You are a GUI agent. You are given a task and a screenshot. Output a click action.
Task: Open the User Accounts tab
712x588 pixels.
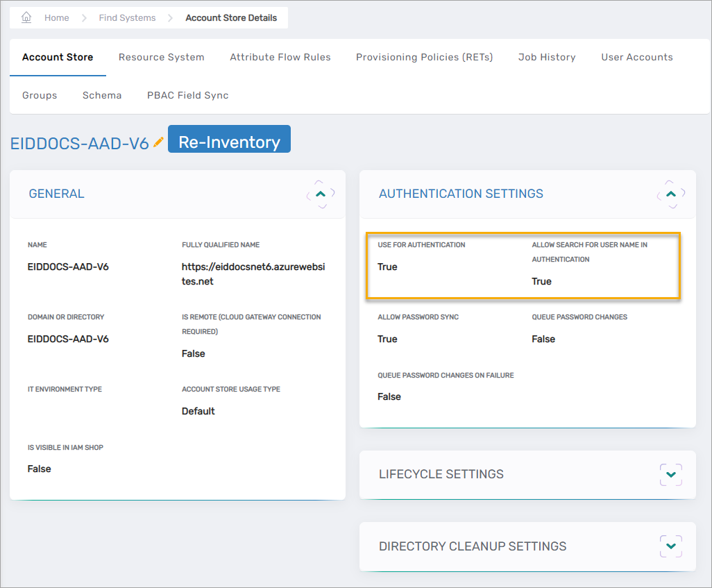636,57
